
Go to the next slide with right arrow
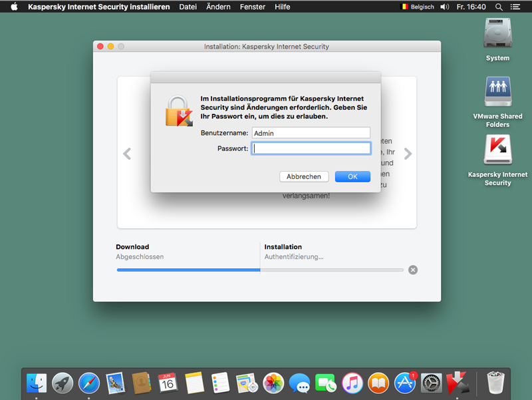click(x=408, y=154)
